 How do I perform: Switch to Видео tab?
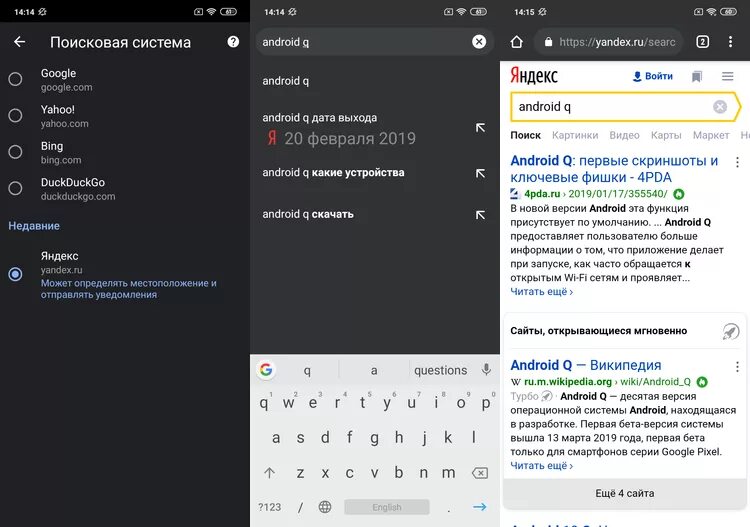624,135
